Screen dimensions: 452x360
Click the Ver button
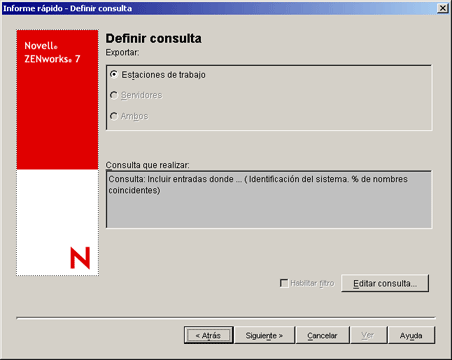368,335
